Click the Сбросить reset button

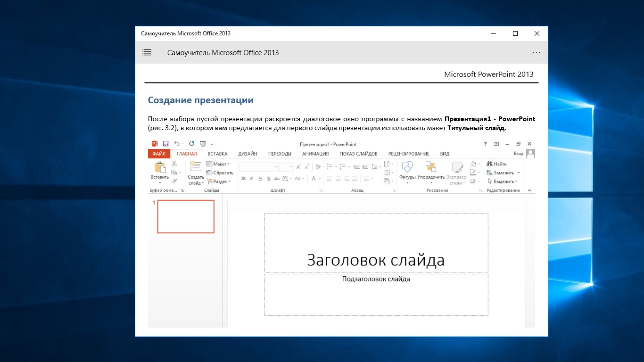pos(220,173)
